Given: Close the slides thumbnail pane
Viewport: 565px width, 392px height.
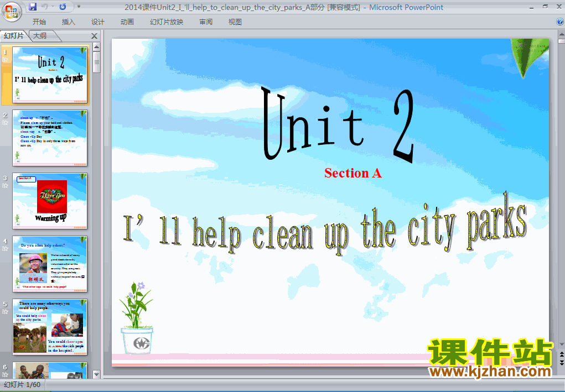Looking at the screenshot, I should point(94,36).
